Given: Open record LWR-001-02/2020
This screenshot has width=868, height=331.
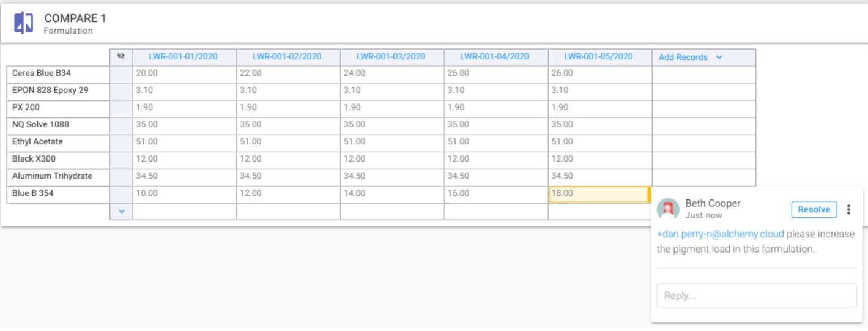Looking at the screenshot, I should tap(287, 56).
